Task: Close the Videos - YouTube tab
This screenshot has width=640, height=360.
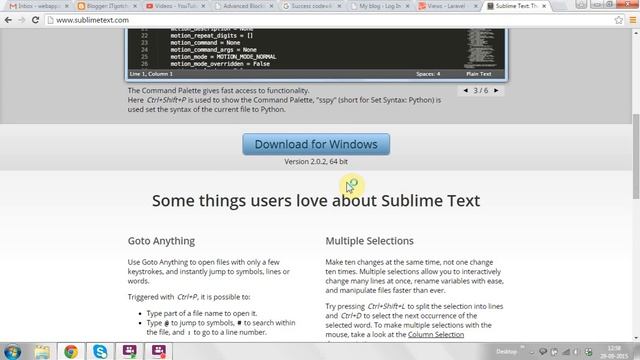Action: tap(203, 6)
